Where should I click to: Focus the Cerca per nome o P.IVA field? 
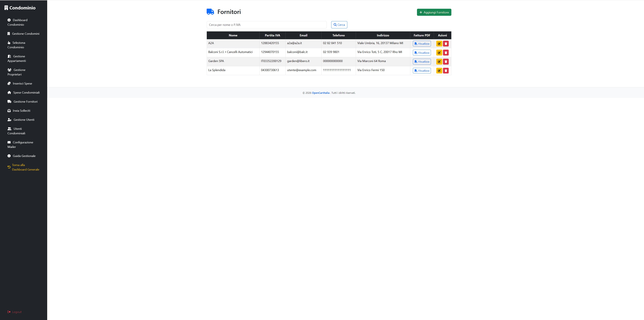pos(266,25)
